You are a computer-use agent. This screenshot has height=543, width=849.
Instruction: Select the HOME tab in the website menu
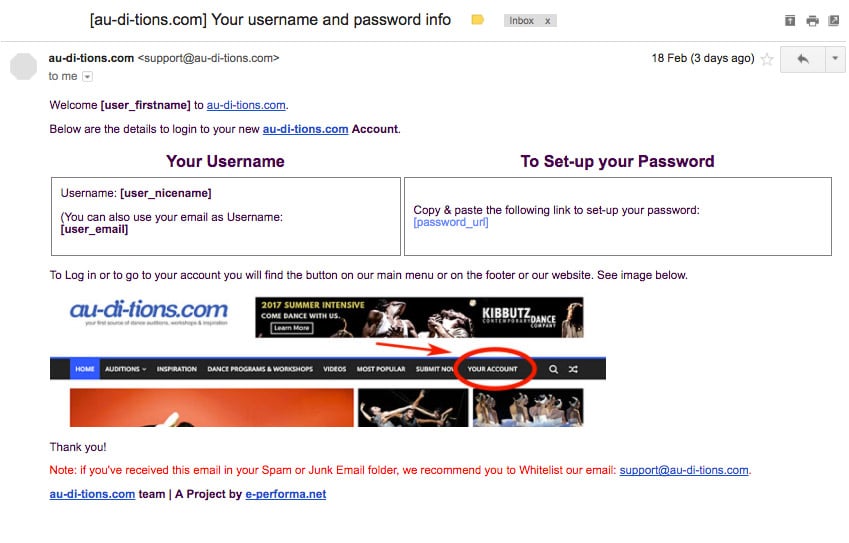pos(84,369)
